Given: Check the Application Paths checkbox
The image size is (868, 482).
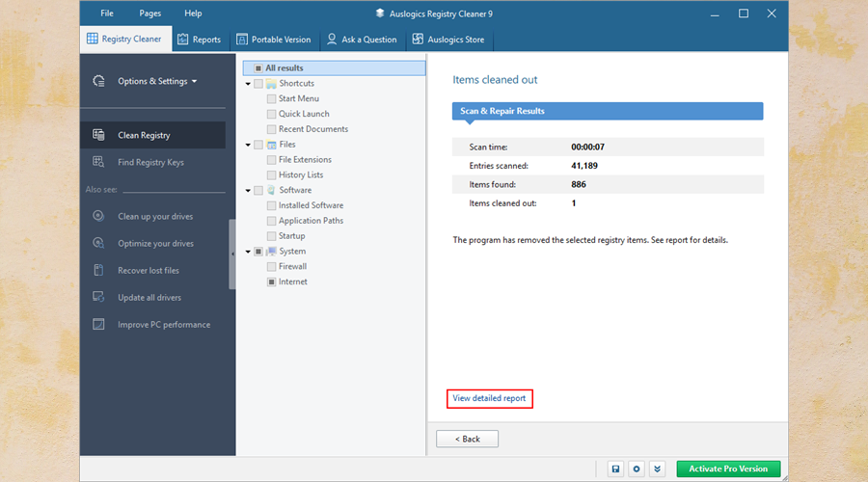Looking at the screenshot, I should [x=271, y=221].
